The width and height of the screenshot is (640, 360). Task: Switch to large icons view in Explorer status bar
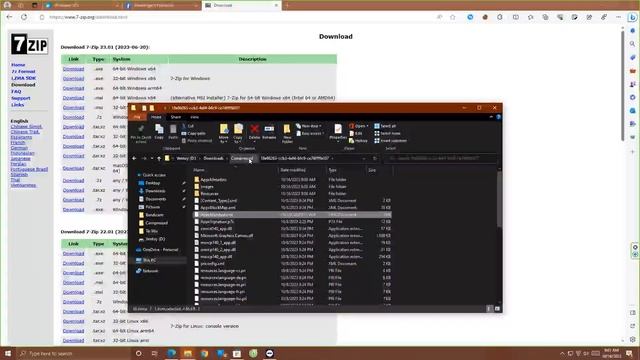(497, 309)
